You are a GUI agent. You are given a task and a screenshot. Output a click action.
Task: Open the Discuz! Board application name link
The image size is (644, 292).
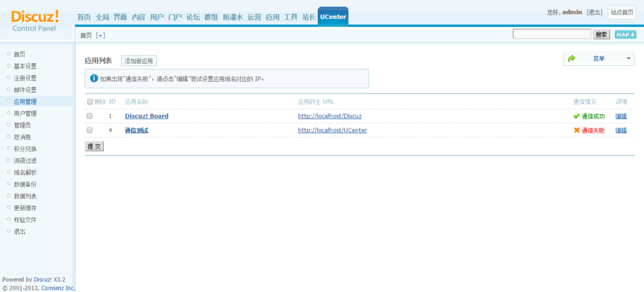coord(147,116)
